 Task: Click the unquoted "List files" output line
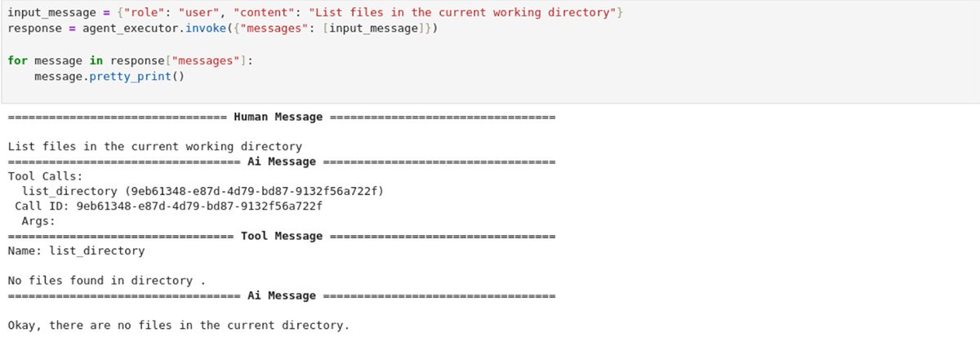[154, 147]
